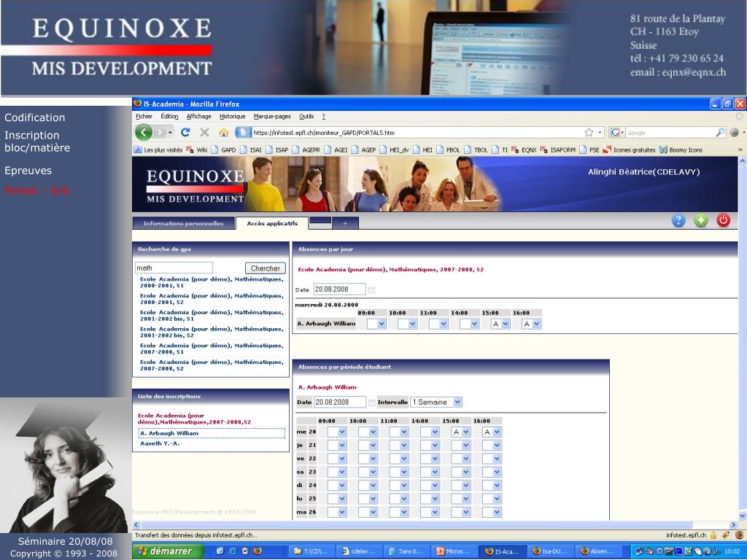This screenshot has height=560, width=747.
Task: Click the gps search field containing math
Action: pyautogui.click(x=174, y=268)
